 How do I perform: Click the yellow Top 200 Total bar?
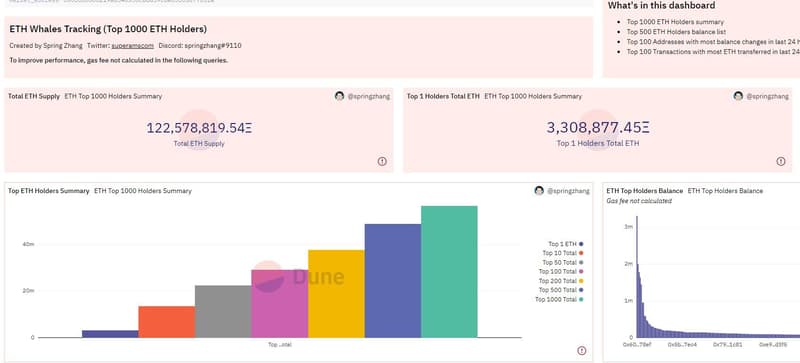click(x=336, y=294)
